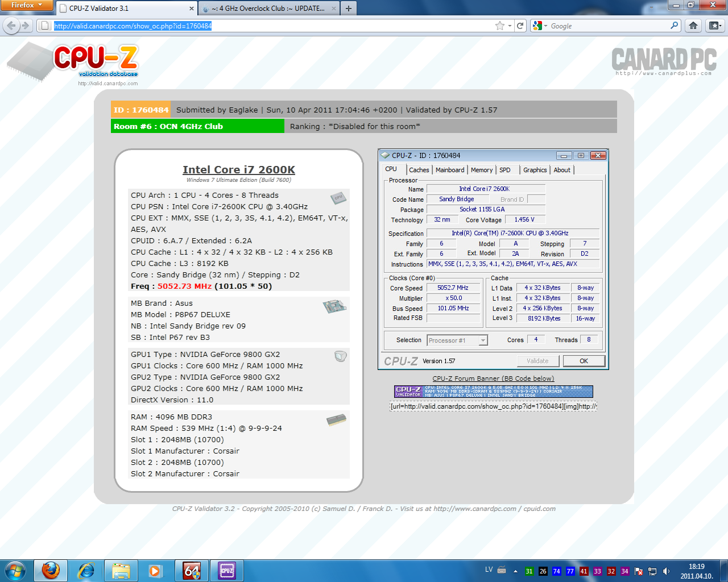Click the Firefox menu button

(26, 5)
